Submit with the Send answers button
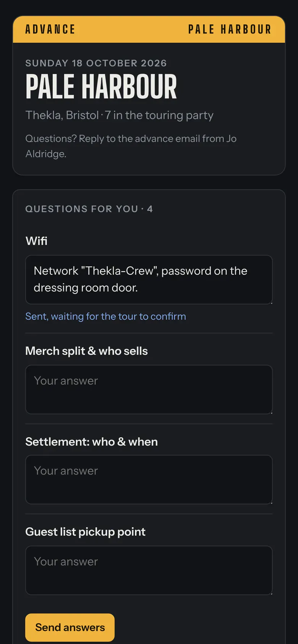This screenshot has height=644, width=298. click(x=70, y=628)
